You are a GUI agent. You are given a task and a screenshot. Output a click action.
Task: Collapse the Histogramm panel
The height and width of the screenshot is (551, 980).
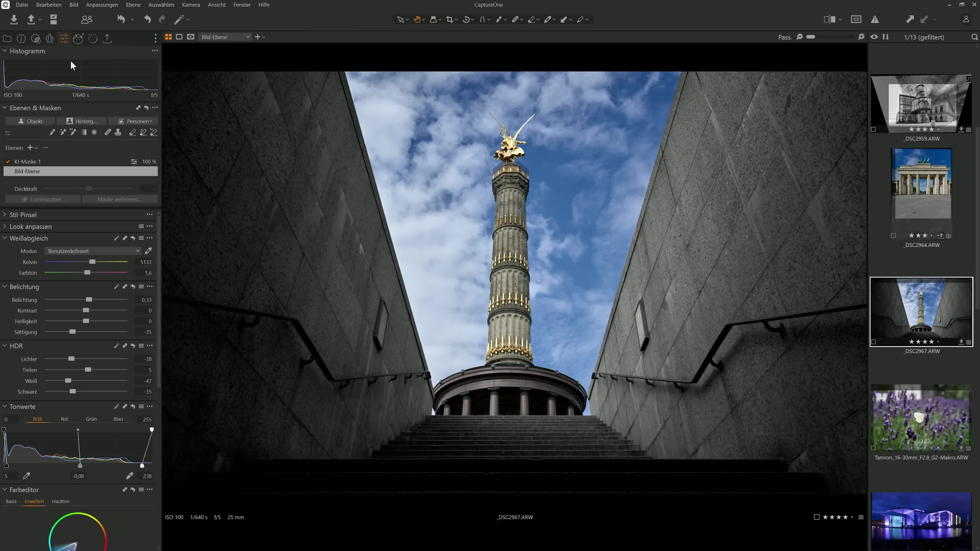[5, 51]
